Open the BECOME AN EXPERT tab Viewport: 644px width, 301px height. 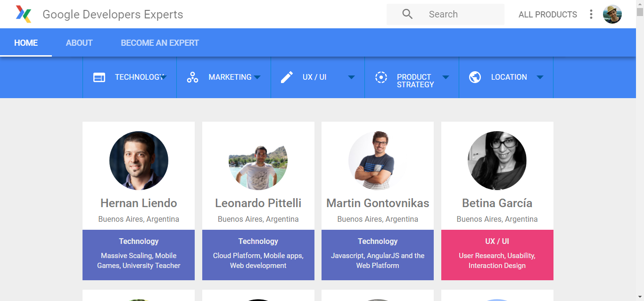tap(160, 43)
